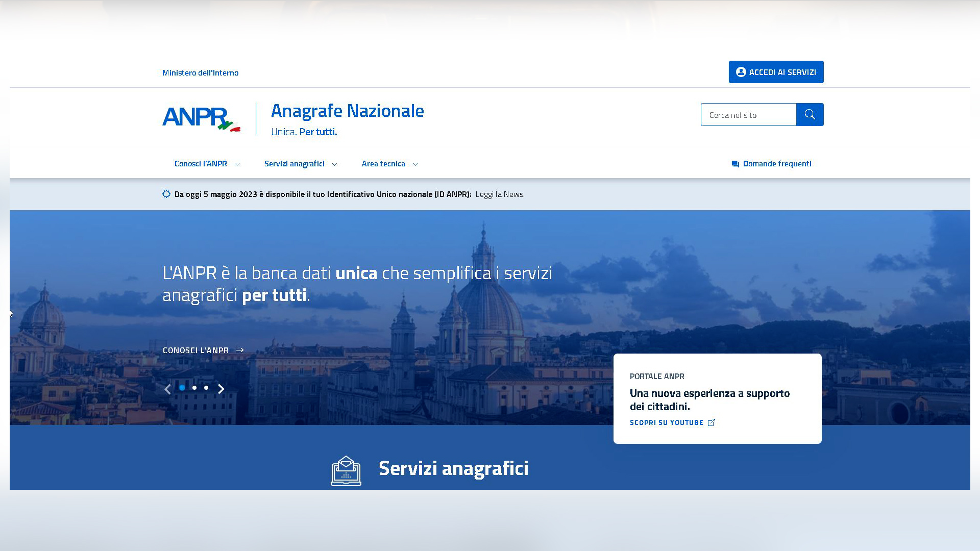This screenshot has width=980, height=551.
Task: Expand the Servizi anagrafici dropdown chevron
Action: point(334,164)
